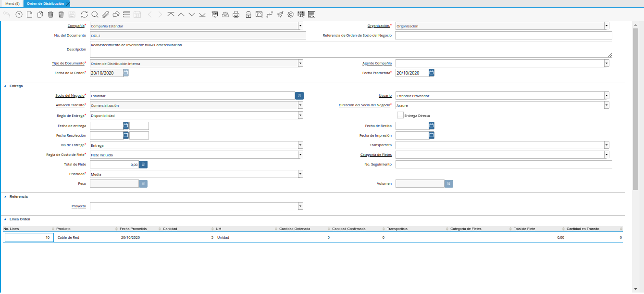Click the settings gear icon in toolbar
This screenshot has height=294, width=644.
(x=291, y=14)
